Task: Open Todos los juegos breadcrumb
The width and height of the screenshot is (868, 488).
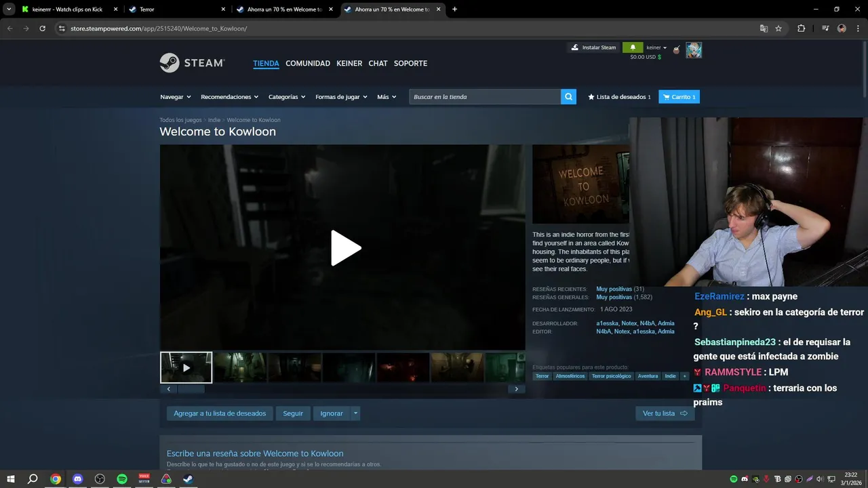Action: click(180, 120)
